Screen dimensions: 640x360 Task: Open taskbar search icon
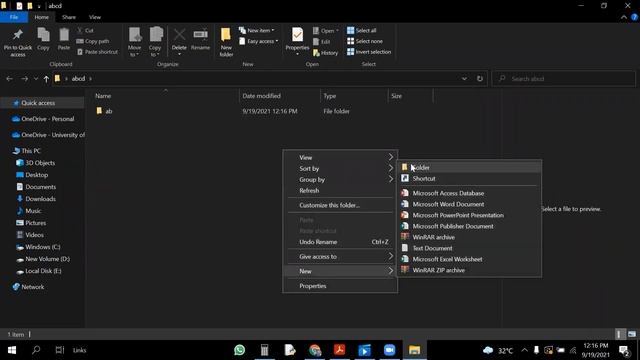[x=36, y=350]
